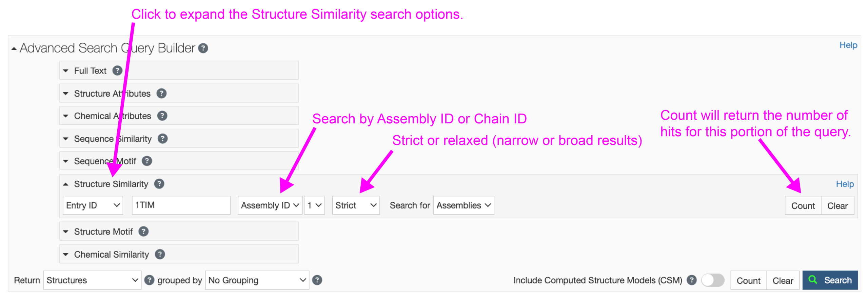This screenshot has height=300, width=868.
Task: Open Help link in Structure Similarity panel
Action: (845, 184)
